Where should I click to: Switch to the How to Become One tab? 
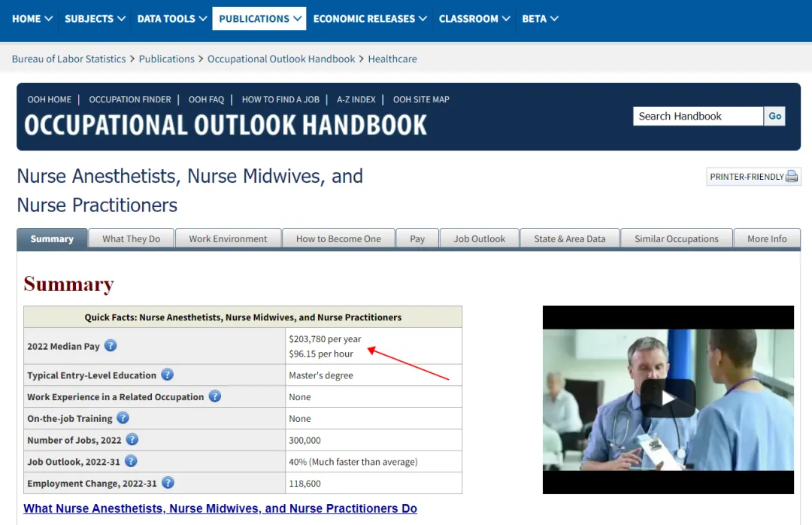point(338,239)
